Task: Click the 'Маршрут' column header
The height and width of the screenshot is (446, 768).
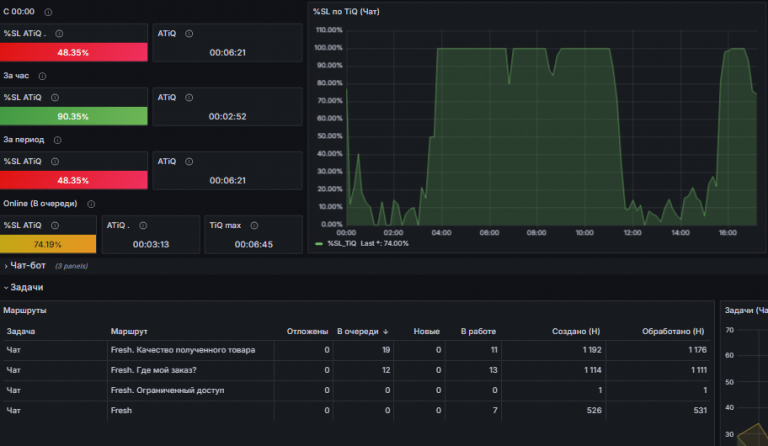Action: 128,331
